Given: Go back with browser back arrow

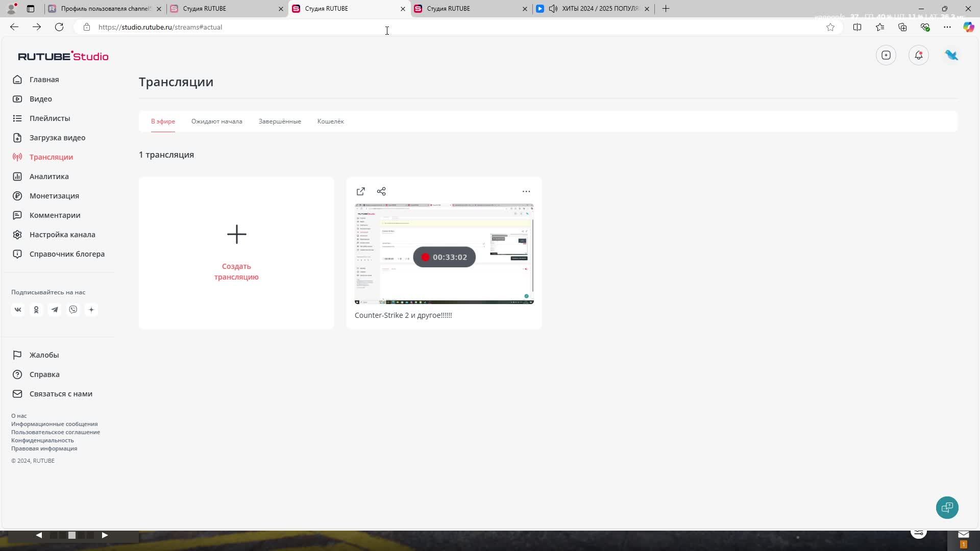Looking at the screenshot, I should pos(14,27).
